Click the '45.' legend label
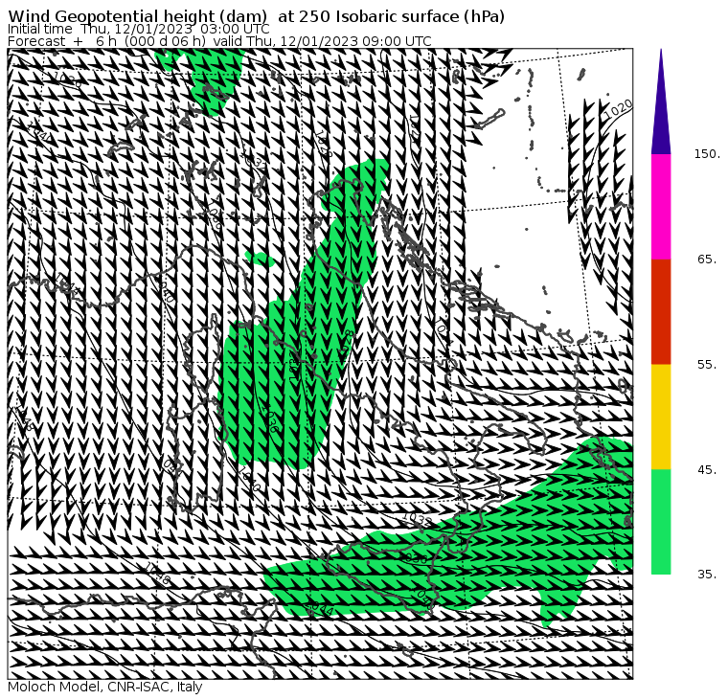Screen dimensions: 728x700 [x=707, y=470]
